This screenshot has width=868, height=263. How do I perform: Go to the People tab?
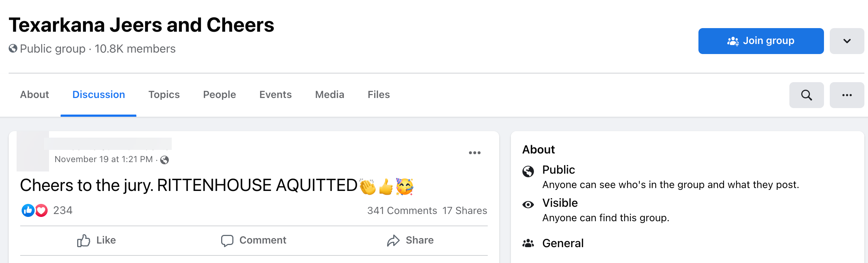(219, 95)
